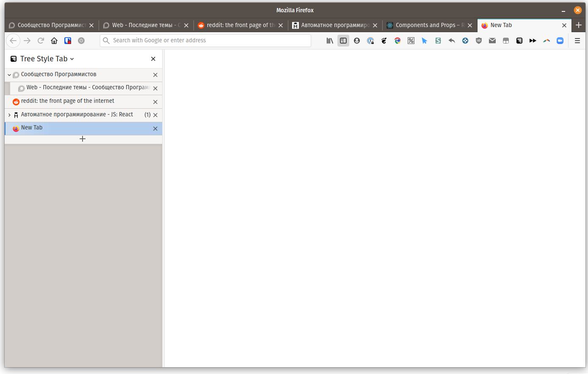Minimize the Mozilla Firefox window
588x374 pixels.
pyautogui.click(x=563, y=11)
